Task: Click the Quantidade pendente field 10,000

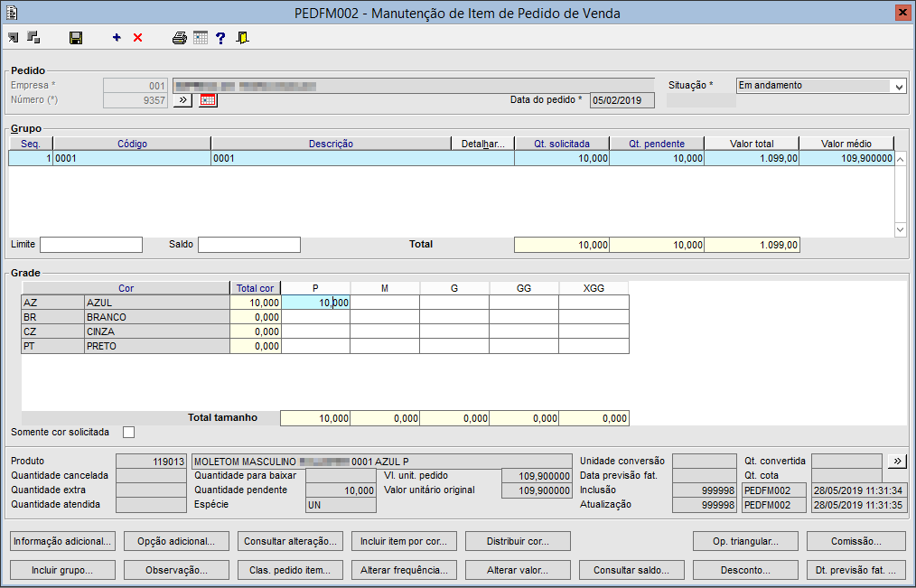Action: [341, 490]
